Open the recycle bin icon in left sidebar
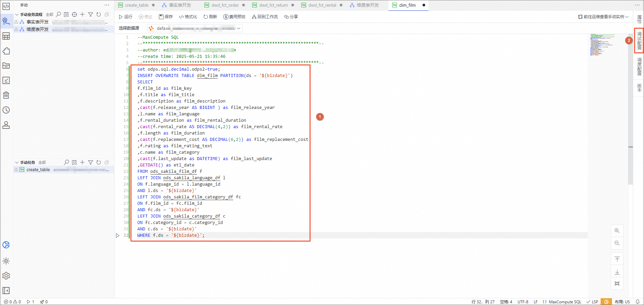This screenshot has height=305, width=644. pos(6,95)
